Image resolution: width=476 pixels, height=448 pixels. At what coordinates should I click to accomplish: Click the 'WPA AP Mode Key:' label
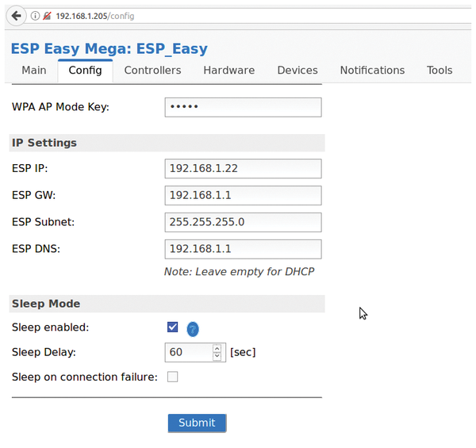[60, 107]
